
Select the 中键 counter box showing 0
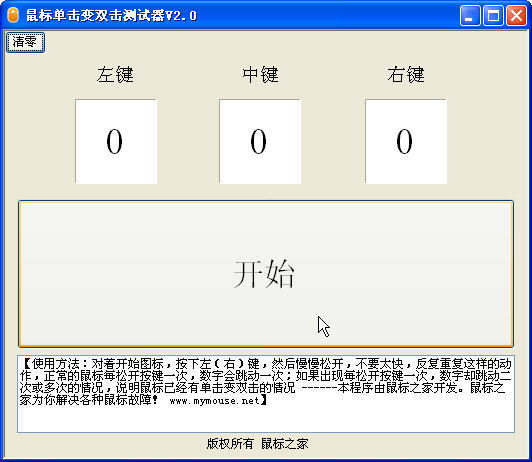click(x=260, y=141)
